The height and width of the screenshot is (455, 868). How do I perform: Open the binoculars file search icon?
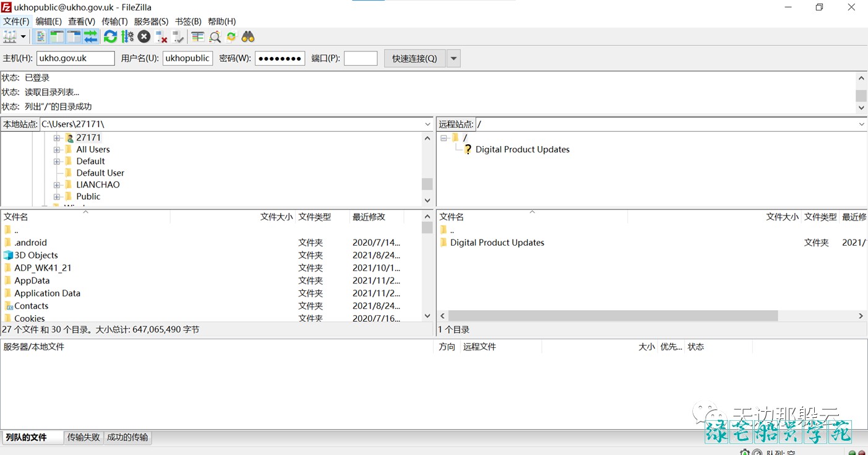248,37
